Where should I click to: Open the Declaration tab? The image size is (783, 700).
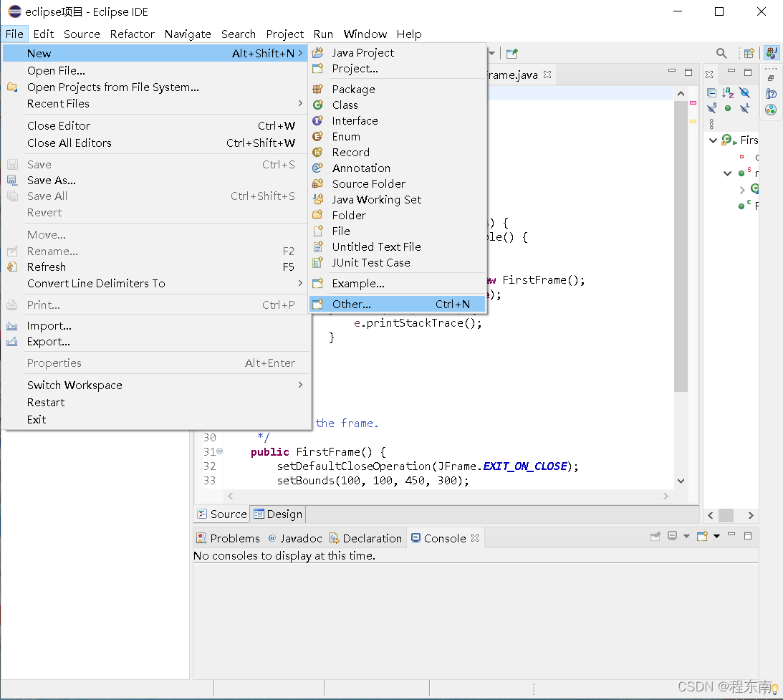click(365, 538)
